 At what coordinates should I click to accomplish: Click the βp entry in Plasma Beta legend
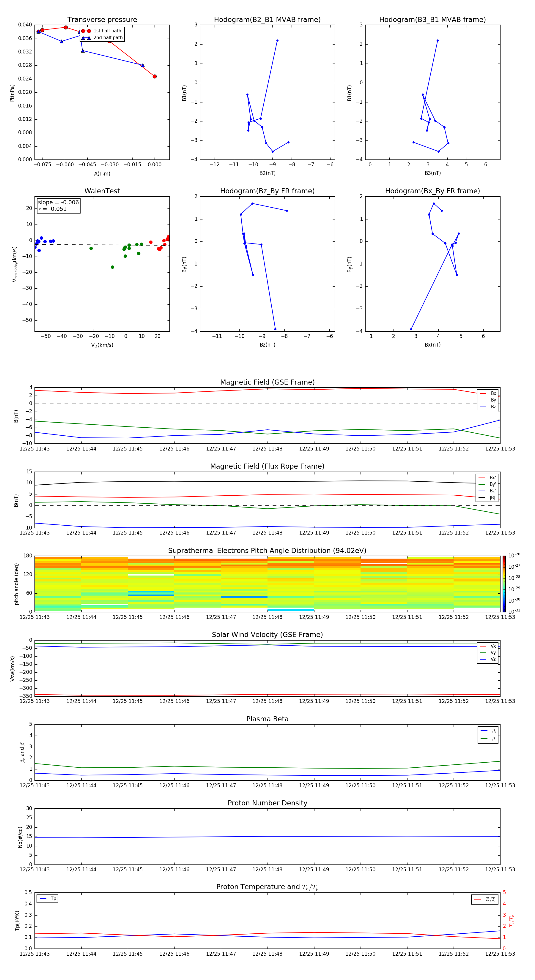[488, 731]
